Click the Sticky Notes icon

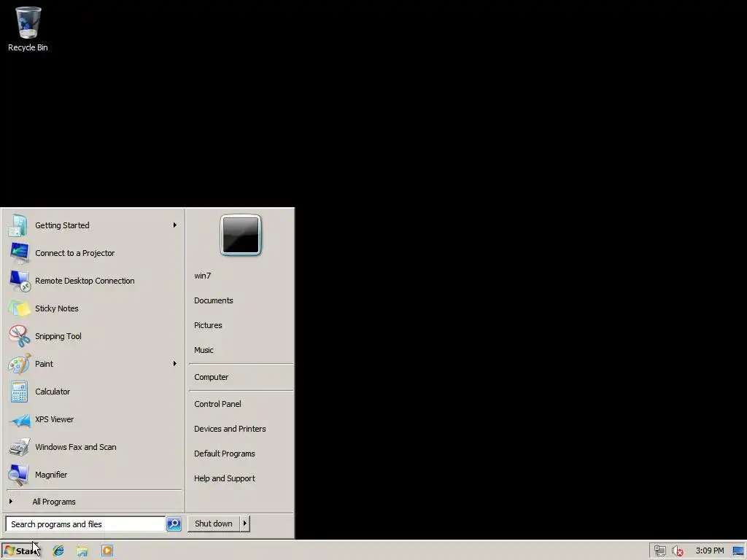tap(19, 308)
